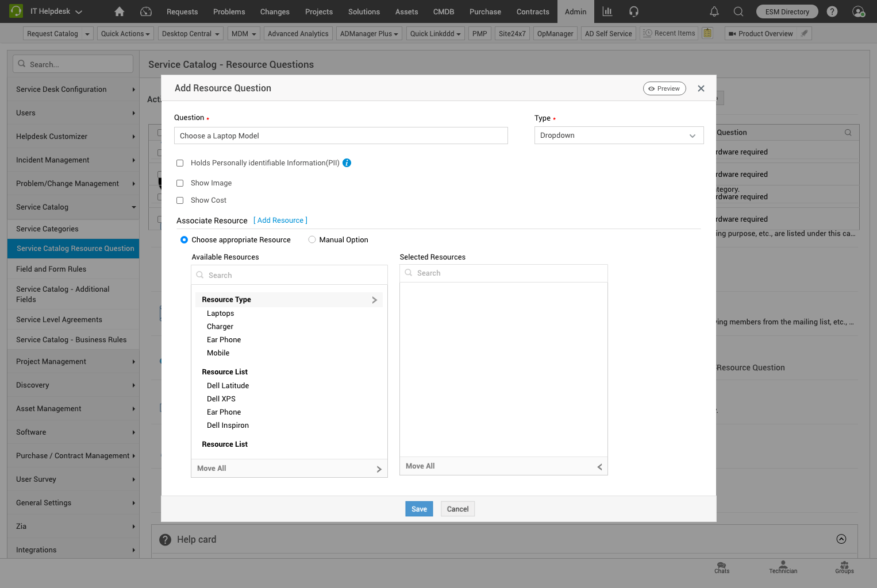Open the CMDB menu in top navigation
The image size is (877, 588).
point(444,11)
